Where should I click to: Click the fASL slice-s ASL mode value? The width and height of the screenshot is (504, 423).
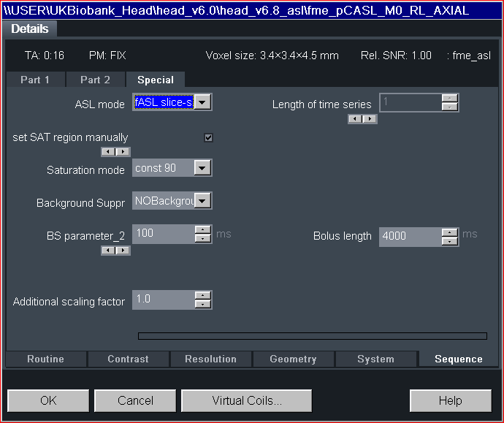[164, 102]
